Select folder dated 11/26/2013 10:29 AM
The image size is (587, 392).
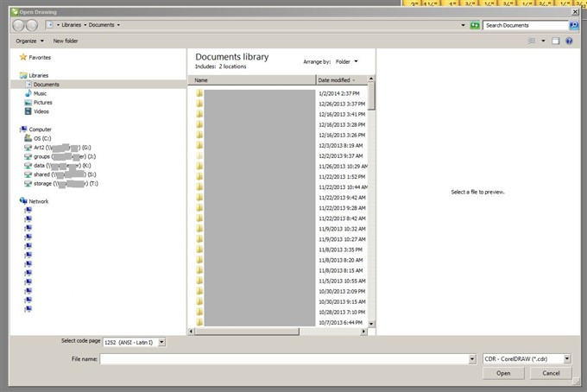click(277, 167)
